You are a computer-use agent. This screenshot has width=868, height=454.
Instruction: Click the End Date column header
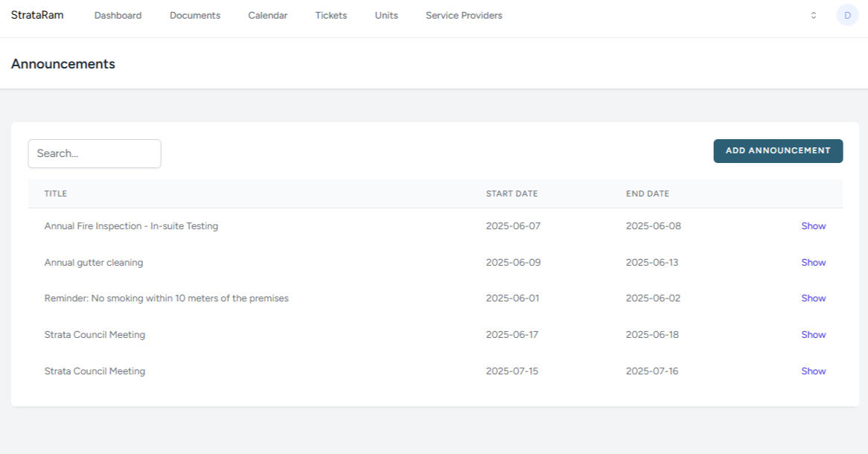(x=647, y=194)
